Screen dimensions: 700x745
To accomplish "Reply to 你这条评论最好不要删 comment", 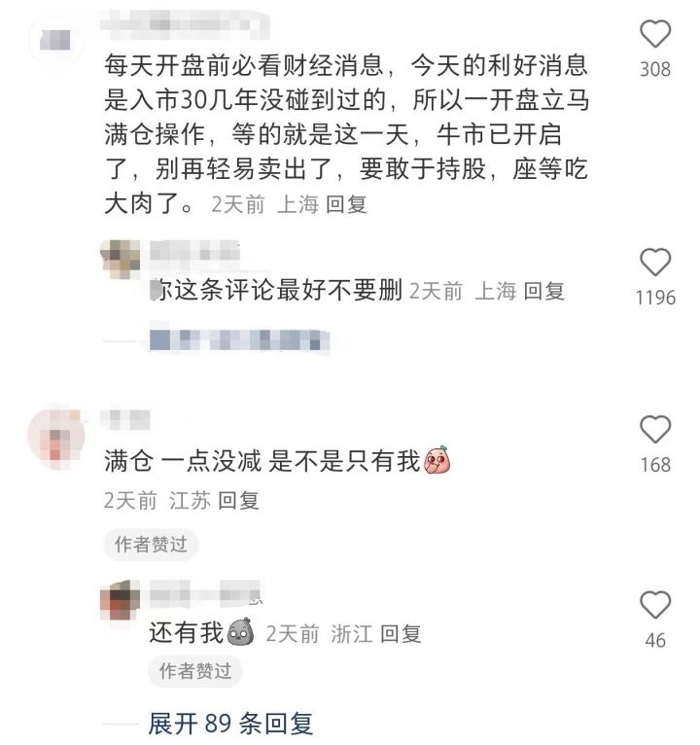I will 543,291.
